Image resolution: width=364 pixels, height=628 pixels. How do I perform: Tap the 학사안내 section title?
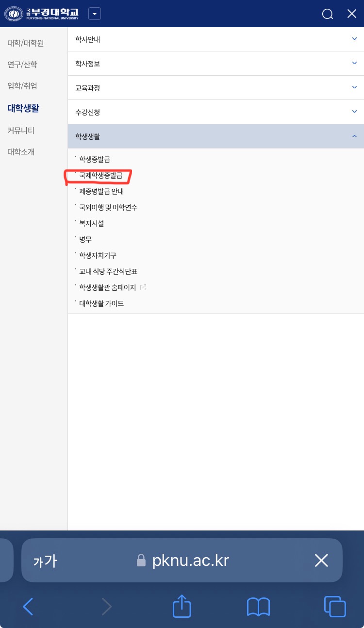[88, 39]
